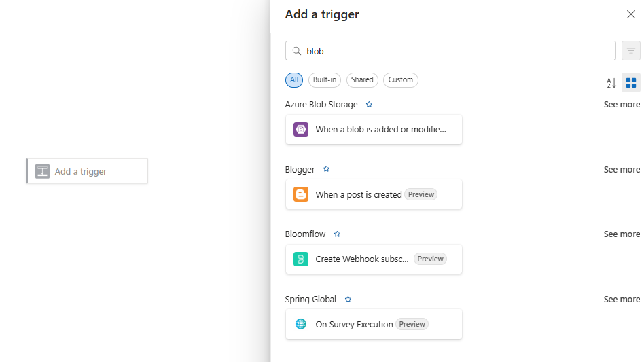Click the orange Blogger connector icon
Image resolution: width=644 pixels, height=362 pixels.
pyautogui.click(x=301, y=194)
